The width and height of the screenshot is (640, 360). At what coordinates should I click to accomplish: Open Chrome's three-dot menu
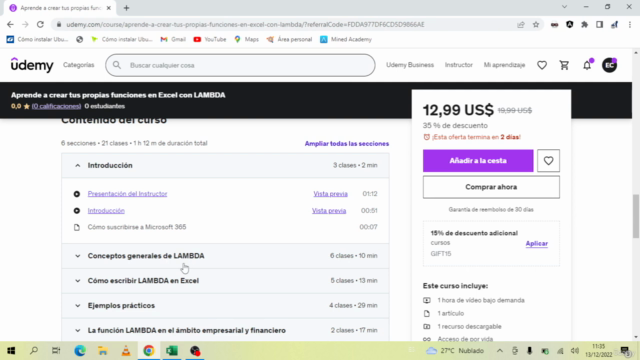[630, 24]
